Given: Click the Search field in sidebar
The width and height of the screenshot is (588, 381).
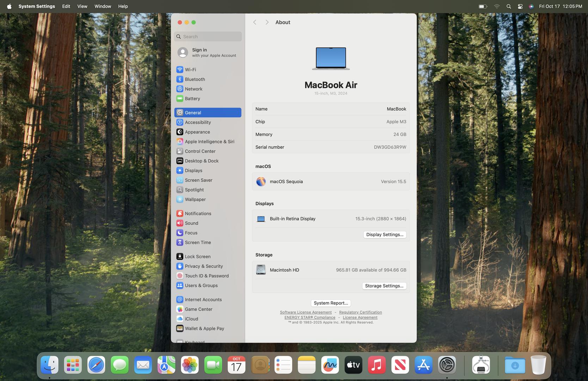Looking at the screenshot, I should pos(208,37).
